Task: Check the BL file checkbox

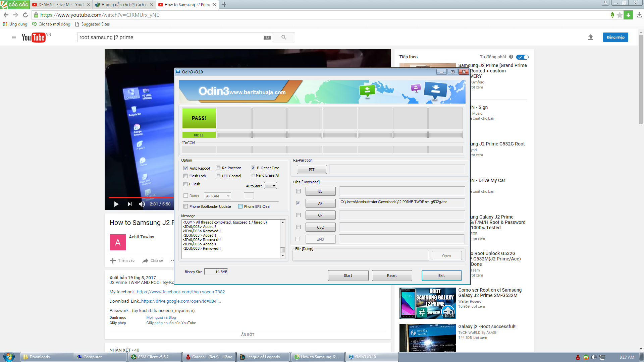Action: click(298, 191)
